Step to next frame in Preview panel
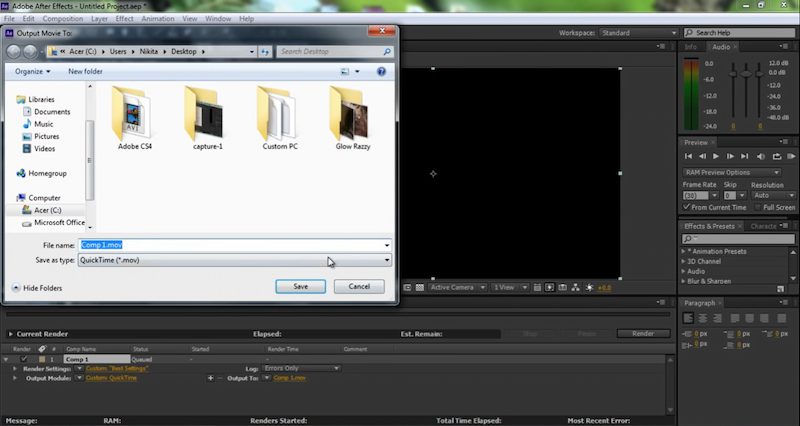The image size is (800, 426). tap(730, 157)
